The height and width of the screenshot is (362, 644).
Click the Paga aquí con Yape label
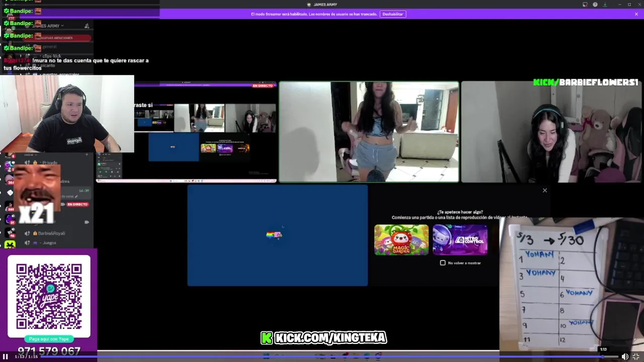coord(49,339)
